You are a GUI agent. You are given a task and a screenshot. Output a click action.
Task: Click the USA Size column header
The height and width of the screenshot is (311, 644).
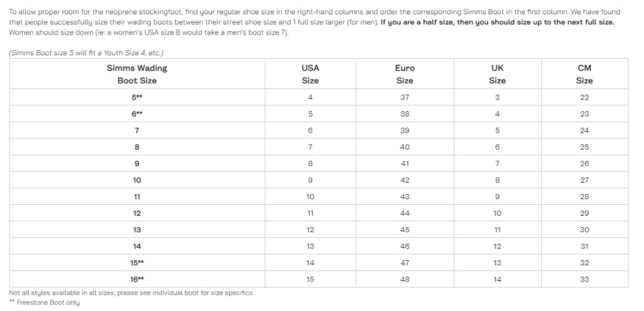tap(310, 74)
